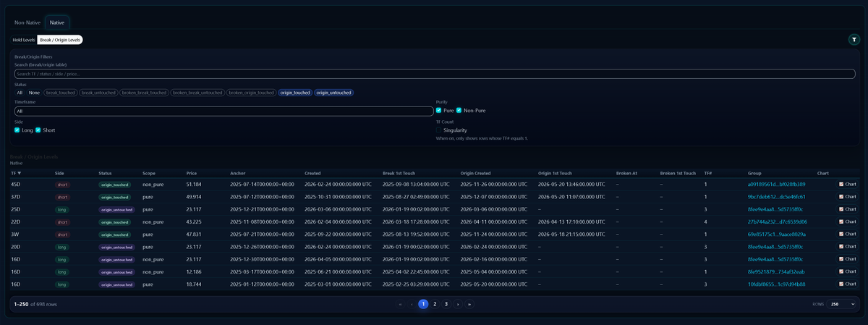Select All statuses

(x=20, y=93)
